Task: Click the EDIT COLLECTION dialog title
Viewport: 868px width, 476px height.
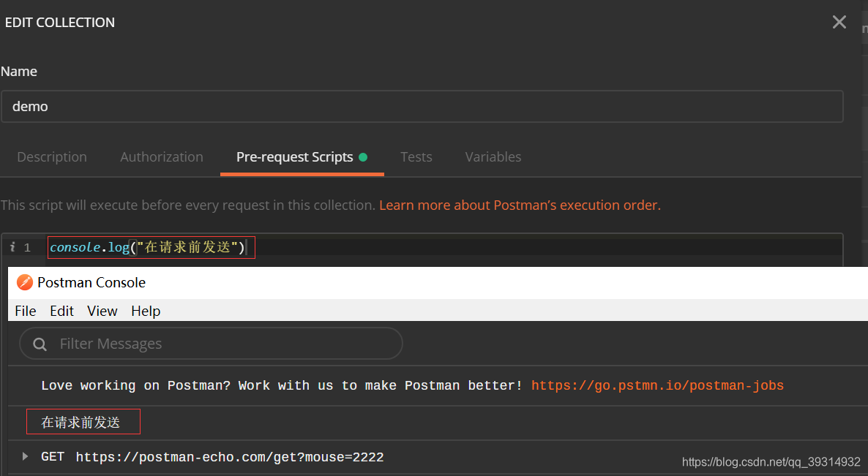Action: tap(60, 23)
